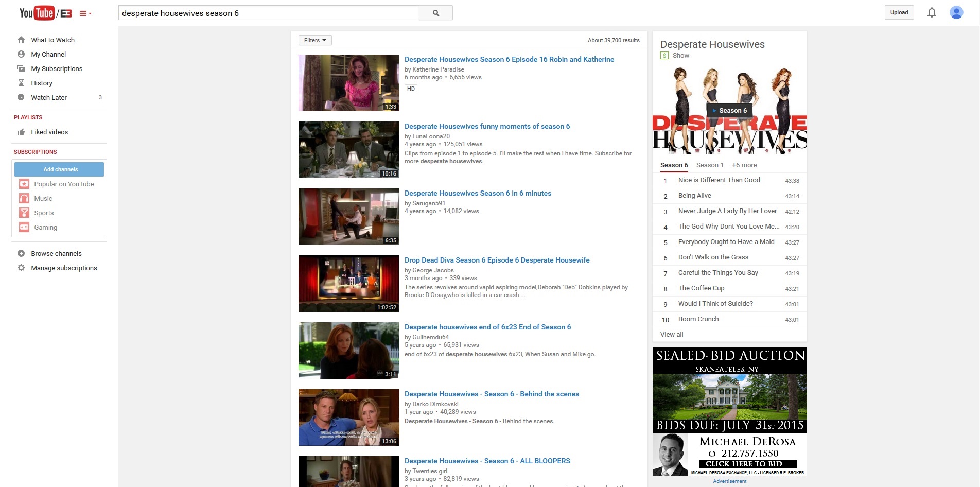Click the My Subscriptions icon
Viewport: 980px width, 487px height.
[21, 68]
